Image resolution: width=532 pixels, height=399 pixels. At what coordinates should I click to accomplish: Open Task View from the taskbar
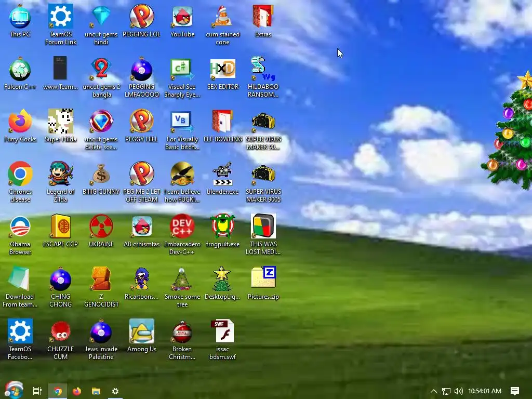pos(37,391)
